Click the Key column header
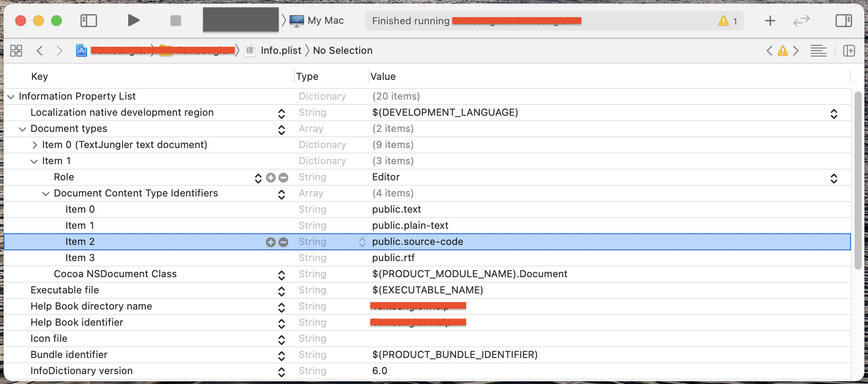The width and height of the screenshot is (868, 384). pos(39,76)
